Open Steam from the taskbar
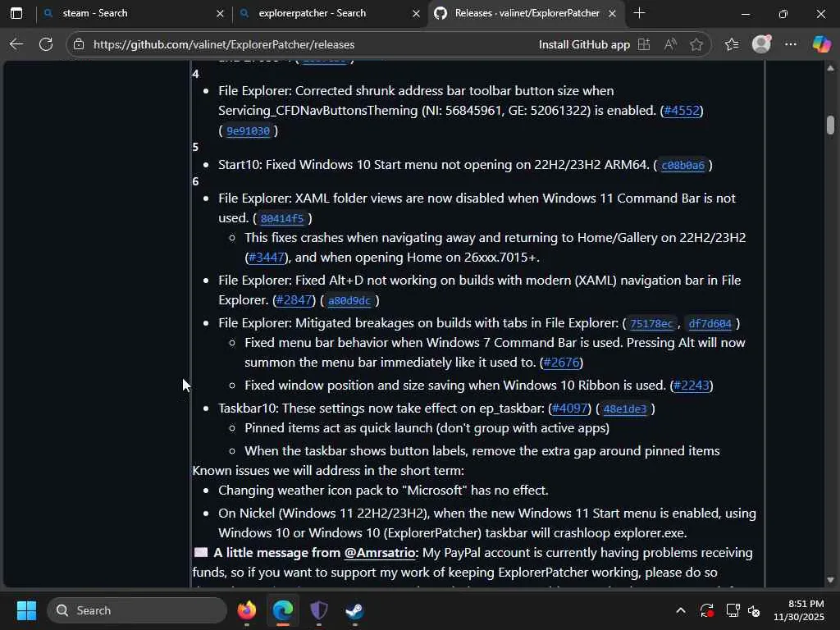The height and width of the screenshot is (630, 840). pos(354,610)
